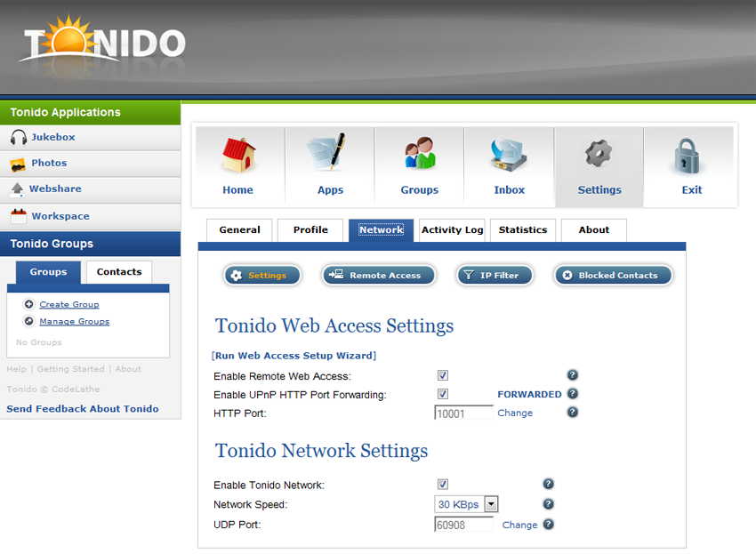Switch to the Profile tab
756x554 pixels.
click(310, 230)
